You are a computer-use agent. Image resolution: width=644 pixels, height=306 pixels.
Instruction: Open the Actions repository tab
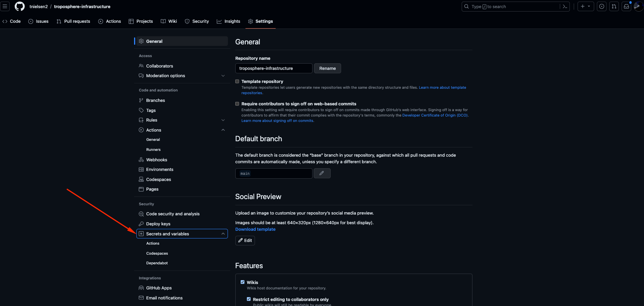(x=110, y=21)
